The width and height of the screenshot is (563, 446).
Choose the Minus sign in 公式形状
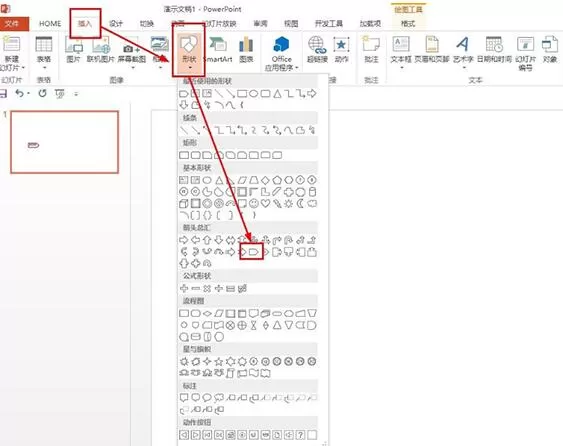[x=196, y=288]
